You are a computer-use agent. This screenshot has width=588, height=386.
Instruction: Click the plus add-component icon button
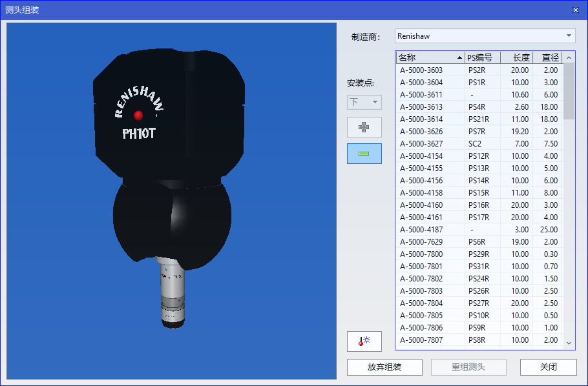(364, 127)
